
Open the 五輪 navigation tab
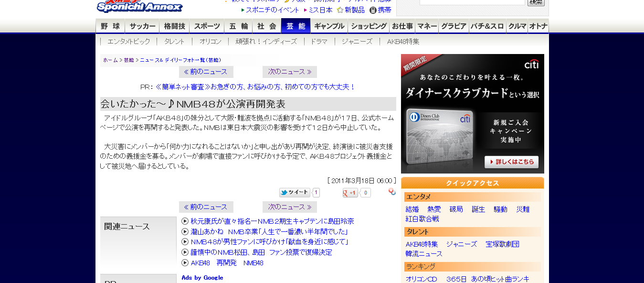[239, 26]
